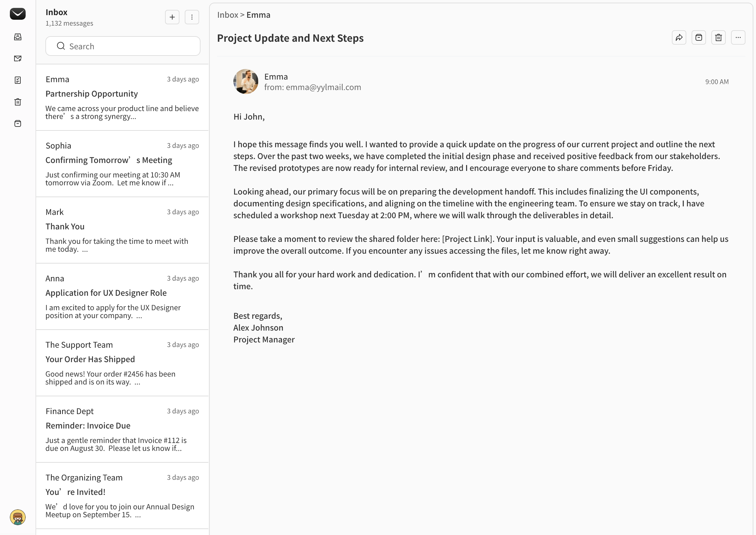The image size is (756, 535).
Task: Open the inbox tray icon in sidebar
Action: [x=18, y=37]
